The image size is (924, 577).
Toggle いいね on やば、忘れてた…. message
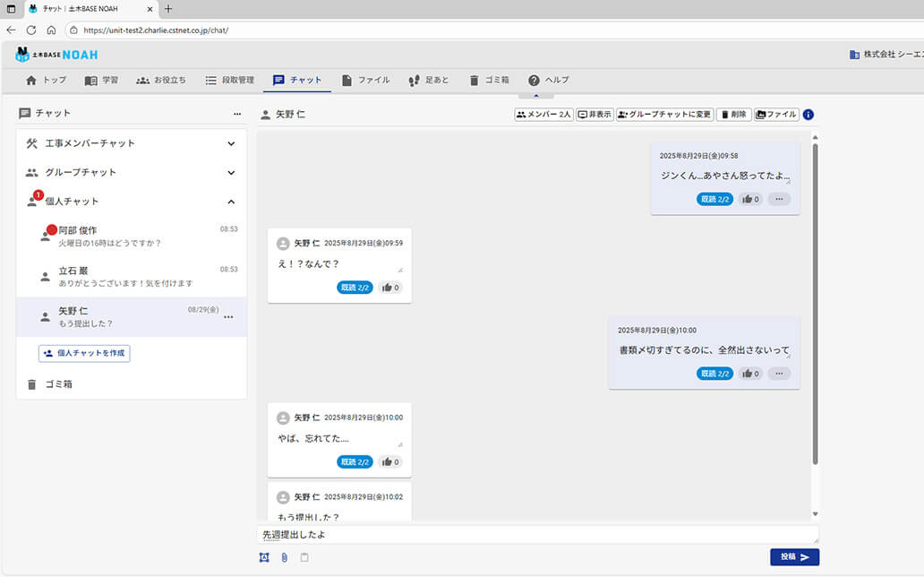[391, 461]
